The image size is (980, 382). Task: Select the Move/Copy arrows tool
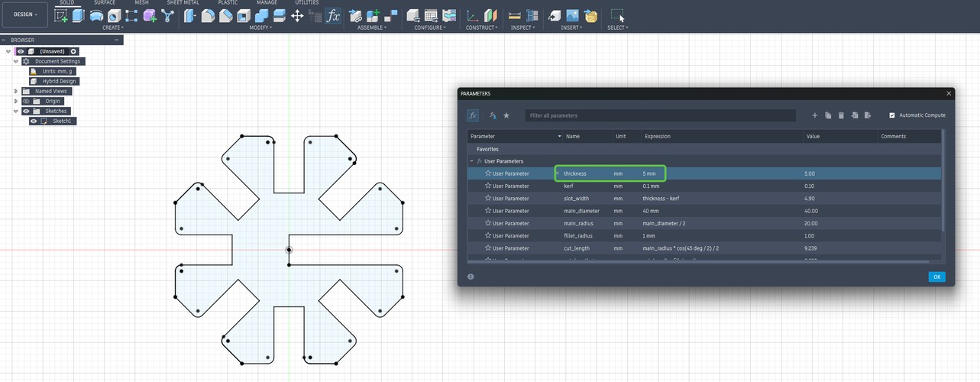point(297,15)
